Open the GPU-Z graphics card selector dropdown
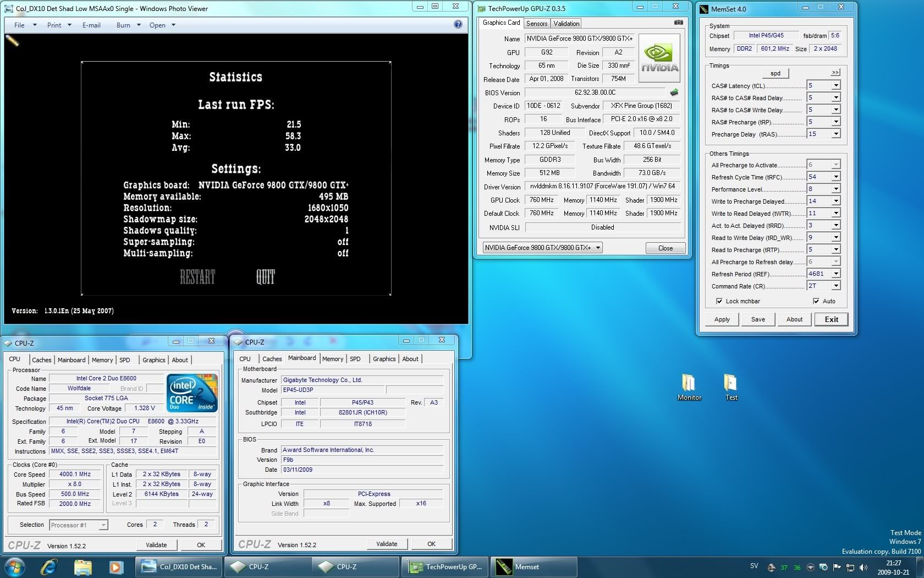The height and width of the screenshot is (578, 924). pyautogui.click(x=542, y=248)
